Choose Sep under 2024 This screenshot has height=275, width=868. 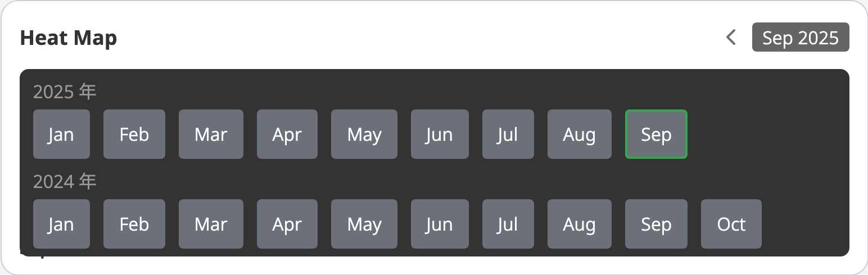[x=656, y=224]
